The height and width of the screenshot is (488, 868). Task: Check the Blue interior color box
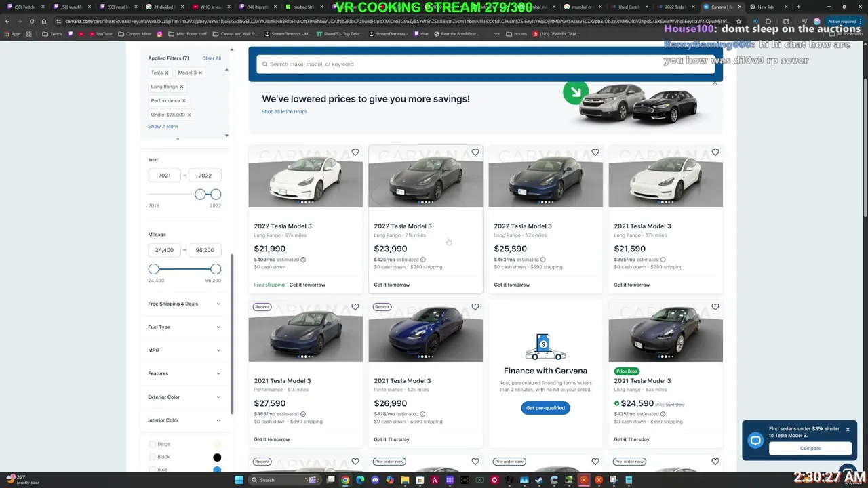[x=152, y=470]
